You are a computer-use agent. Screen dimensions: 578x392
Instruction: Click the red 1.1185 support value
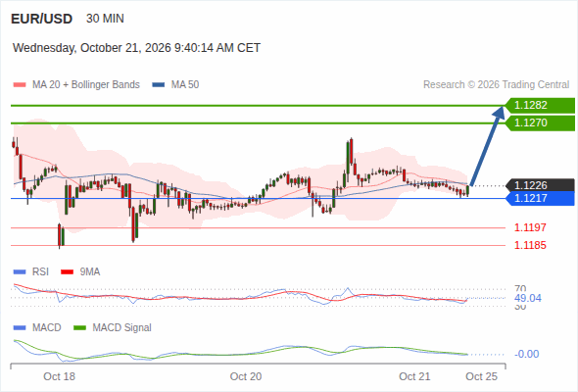pyautogui.click(x=530, y=245)
